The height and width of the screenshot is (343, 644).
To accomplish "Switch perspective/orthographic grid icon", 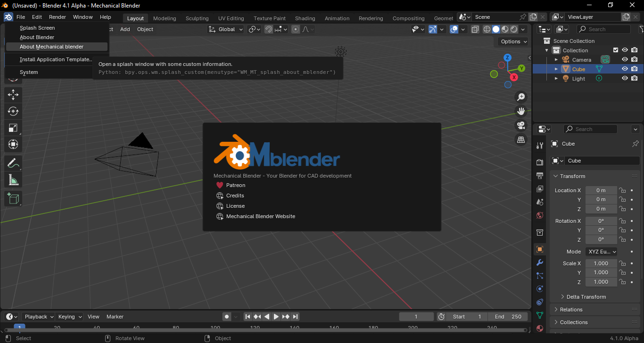I will (521, 139).
